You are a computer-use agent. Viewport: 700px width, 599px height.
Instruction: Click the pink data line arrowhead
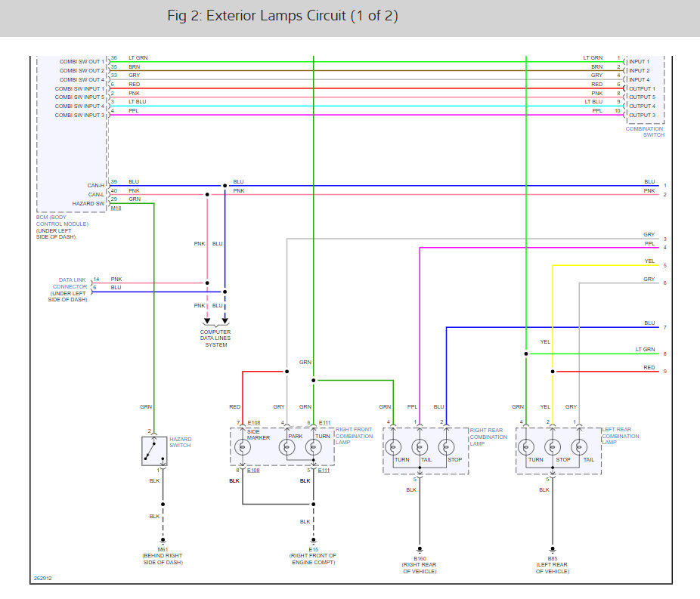coord(207,321)
